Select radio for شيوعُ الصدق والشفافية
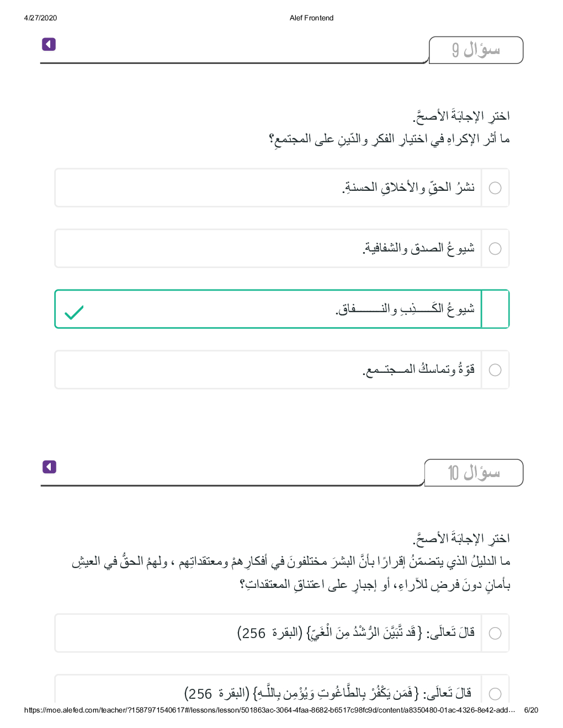The height and width of the screenshot is (728, 563). [495, 249]
